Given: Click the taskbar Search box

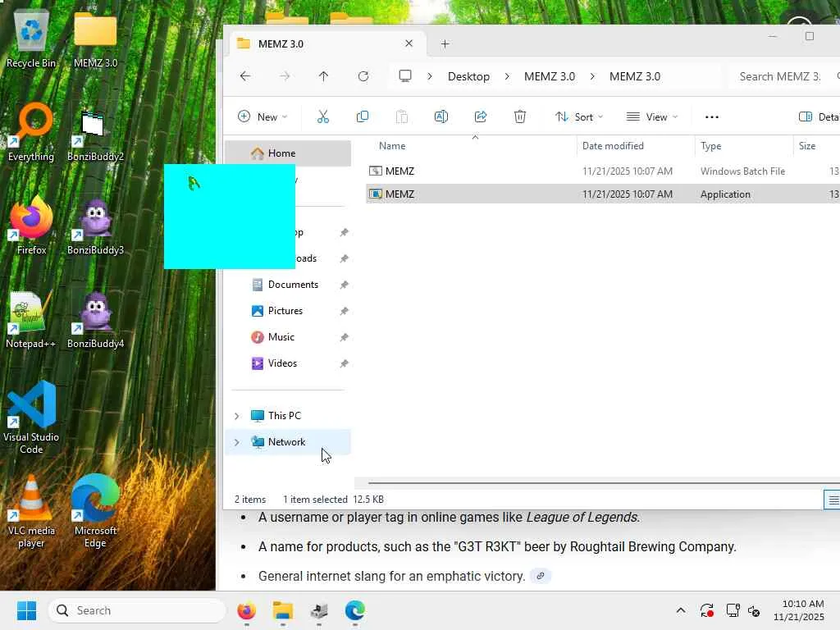Looking at the screenshot, I should coord(137,610).
